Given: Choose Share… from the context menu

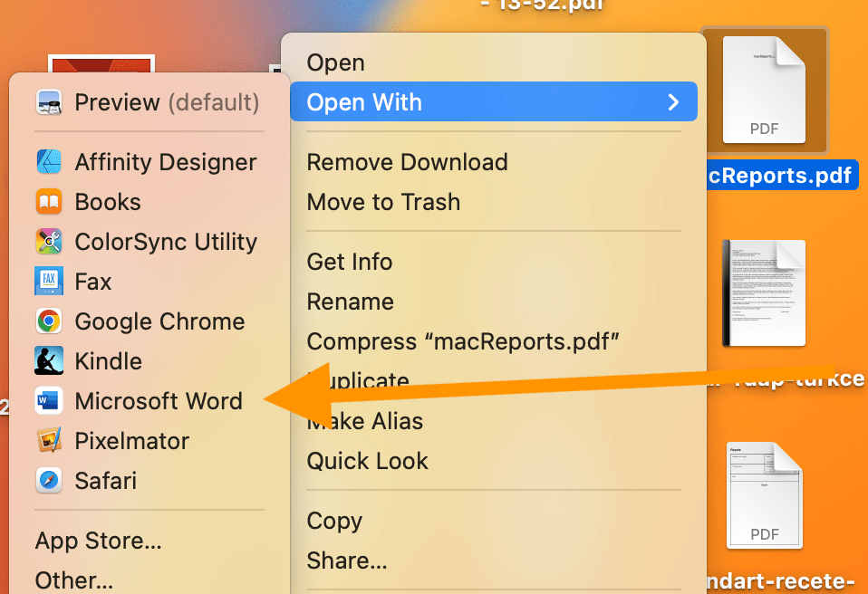Looking at the screenshot, I should 347,560.
